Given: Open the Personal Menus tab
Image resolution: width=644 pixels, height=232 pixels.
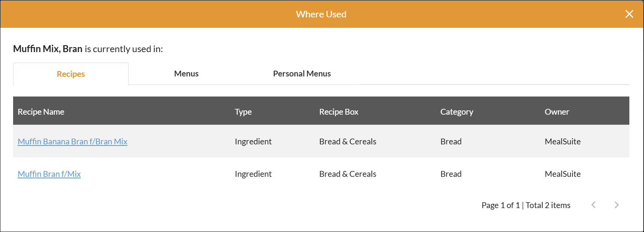Looking at the screenshot, I should tap(302, 74).
